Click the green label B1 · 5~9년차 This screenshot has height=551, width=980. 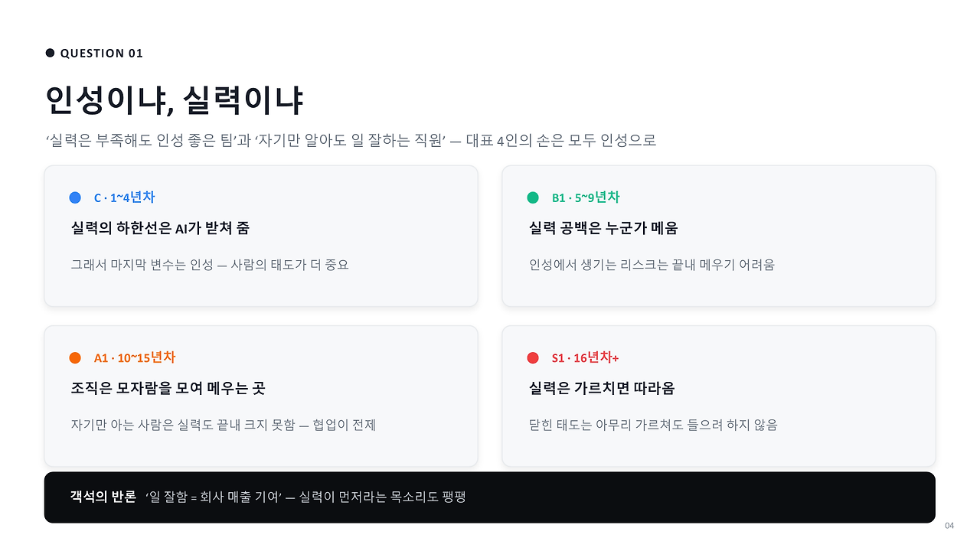[x=586, y=197]
